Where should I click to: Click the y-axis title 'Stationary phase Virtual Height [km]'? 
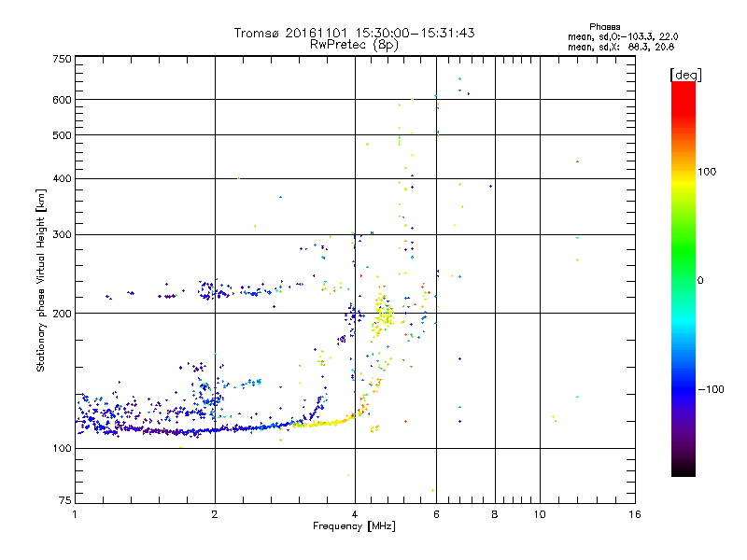tap(41, 280)
